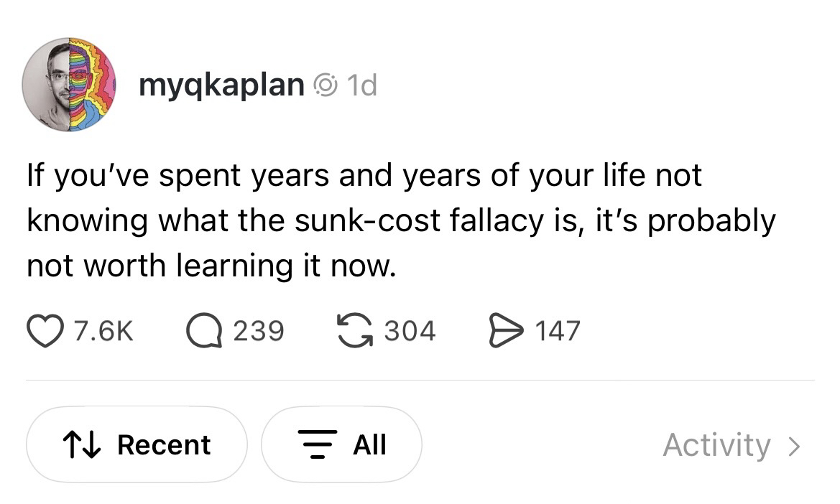
Task: Click the 147 shares count
Action: click(x=557, y=331)
